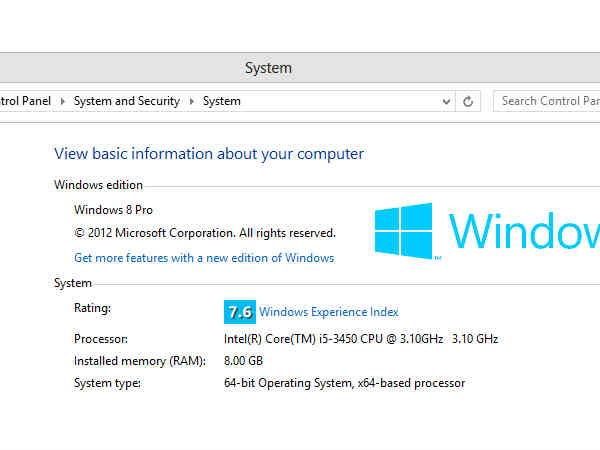Click the 7.6 rating badge
This screenshot has height=450, width=600.
coord(240,311)
